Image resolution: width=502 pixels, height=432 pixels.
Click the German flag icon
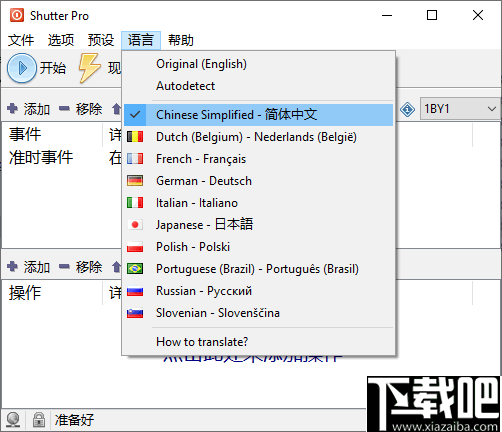coord(135,181)
